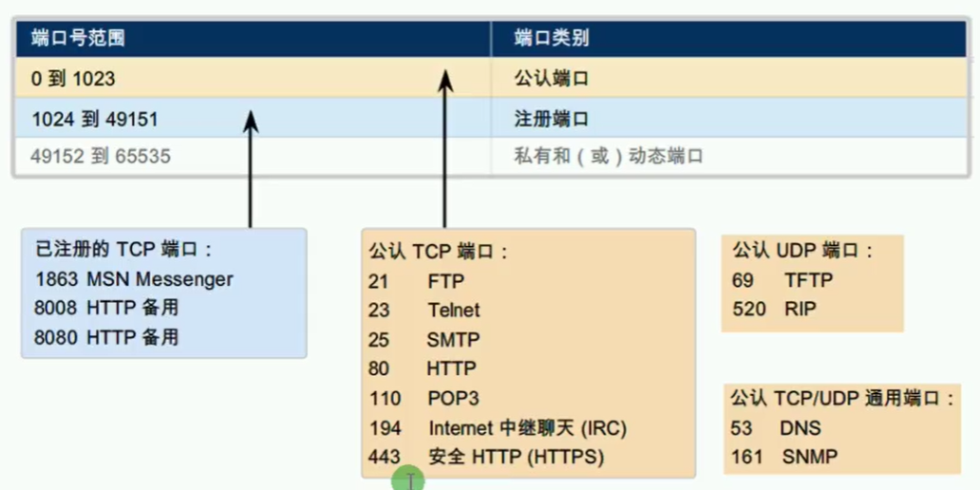The width and height of the screenshot is (980, 490).
Task: Click the 53 DNS entry
Action: tap(776, 428)
